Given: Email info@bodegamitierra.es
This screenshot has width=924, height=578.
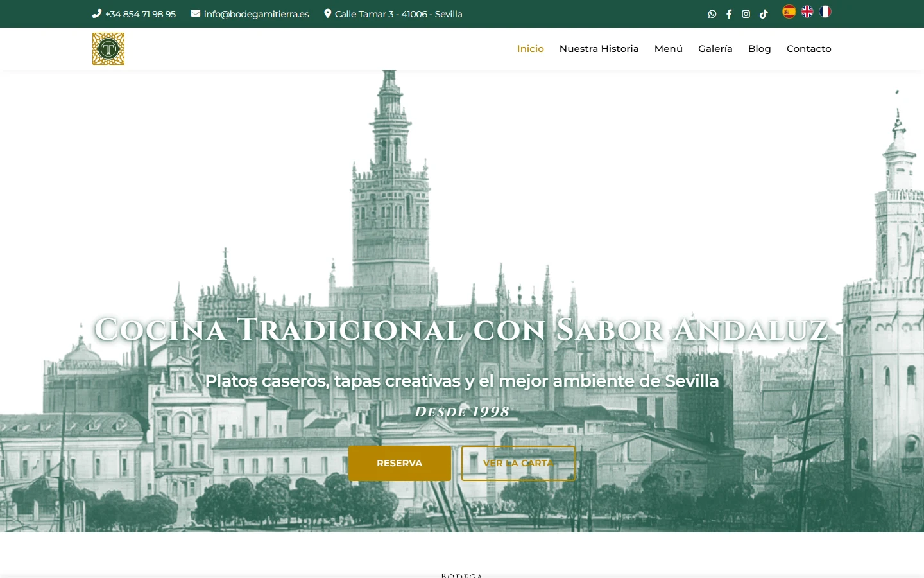Looking at the screenshot, I should tap(257, 14).
